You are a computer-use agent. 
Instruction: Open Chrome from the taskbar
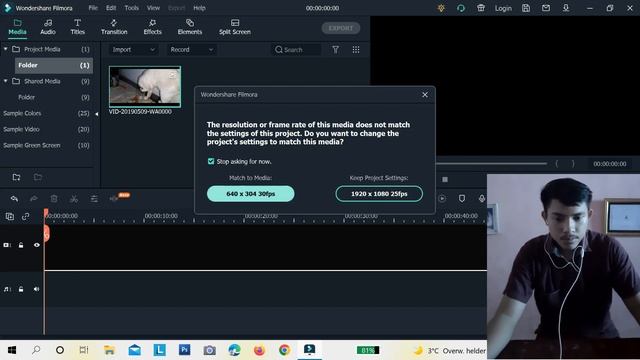point(284,350)
